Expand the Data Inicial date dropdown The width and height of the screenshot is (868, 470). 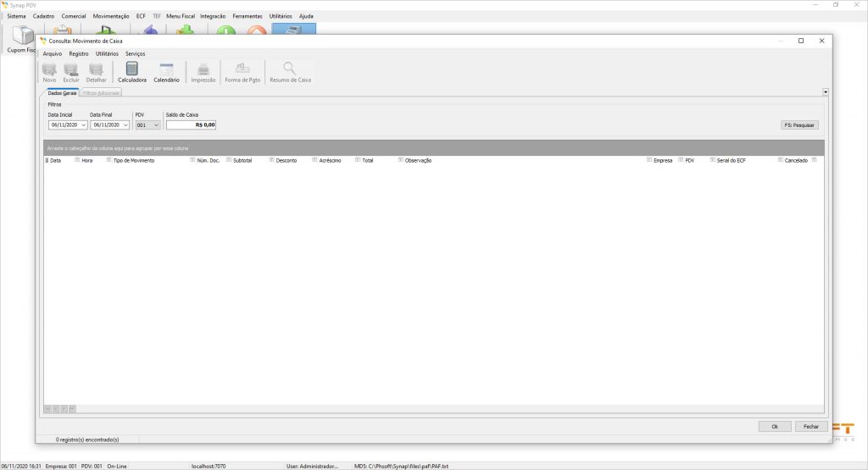pyautogui.click(x=84, y=124)
